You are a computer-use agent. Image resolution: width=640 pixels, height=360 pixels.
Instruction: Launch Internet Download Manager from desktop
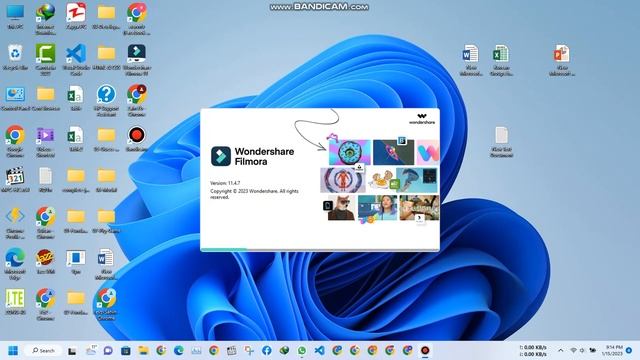45,18
